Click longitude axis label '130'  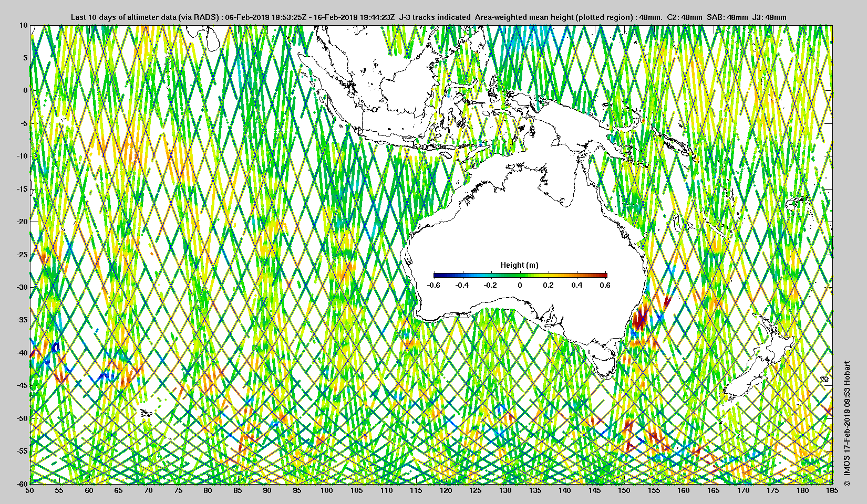click(505, 491)
